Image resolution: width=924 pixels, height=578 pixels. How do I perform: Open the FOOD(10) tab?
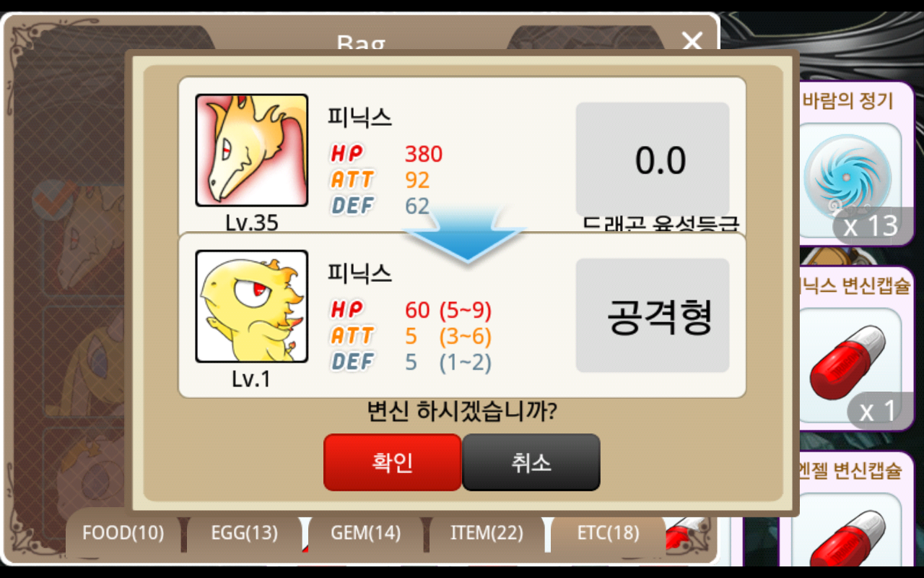pos(123,533)
